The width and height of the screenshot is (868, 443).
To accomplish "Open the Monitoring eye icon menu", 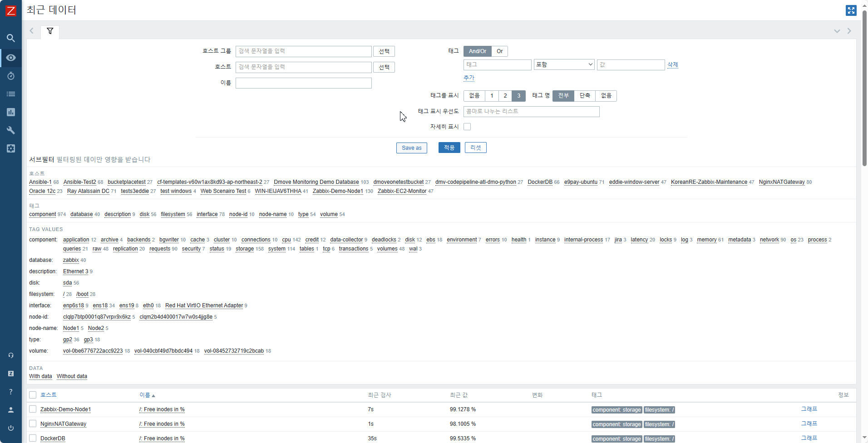I will tap(11, 58).
